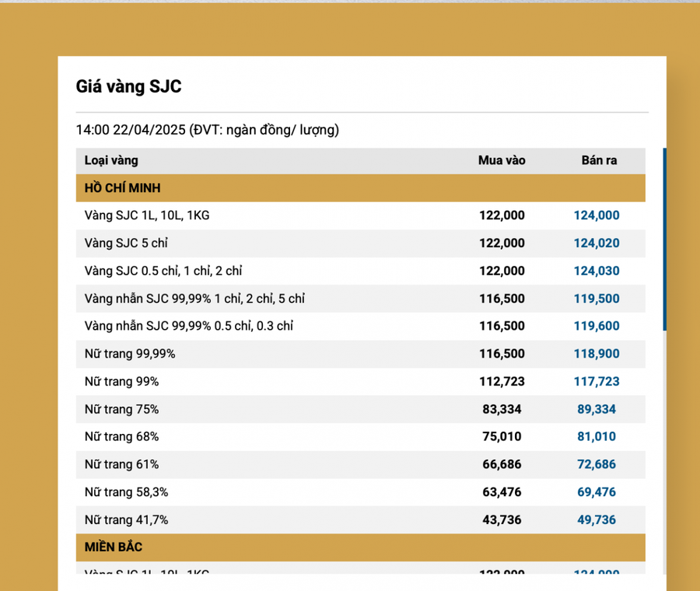This screenshot has width=700, height=591.
Task: Click the Mua vào column header
Action: 502,160
